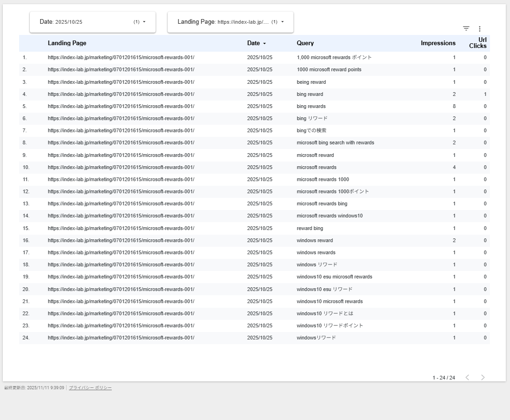The image size is (510, 420).
Task: Click the pagination text '1 - 24 / 24'
Action: click(443, 378)
